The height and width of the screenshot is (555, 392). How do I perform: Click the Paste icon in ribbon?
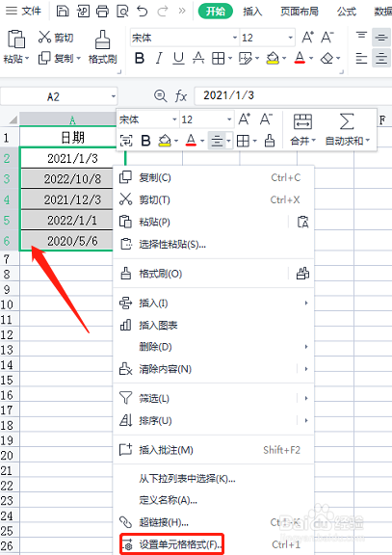pyautogui.click(x=16, y=39)
